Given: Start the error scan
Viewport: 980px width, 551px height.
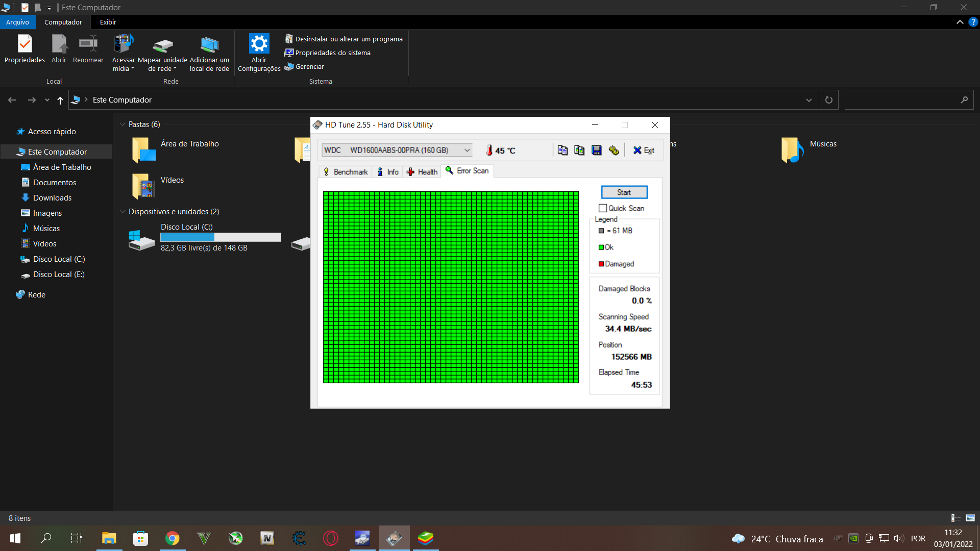Looking at the screenshot, I should tap(624, 192).
